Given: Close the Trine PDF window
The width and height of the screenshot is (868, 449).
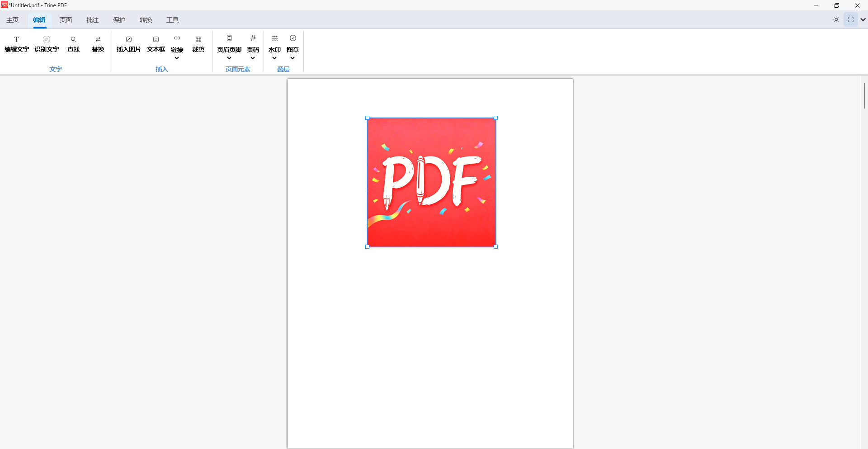Looking at the screenshot, I should (858, 5).
